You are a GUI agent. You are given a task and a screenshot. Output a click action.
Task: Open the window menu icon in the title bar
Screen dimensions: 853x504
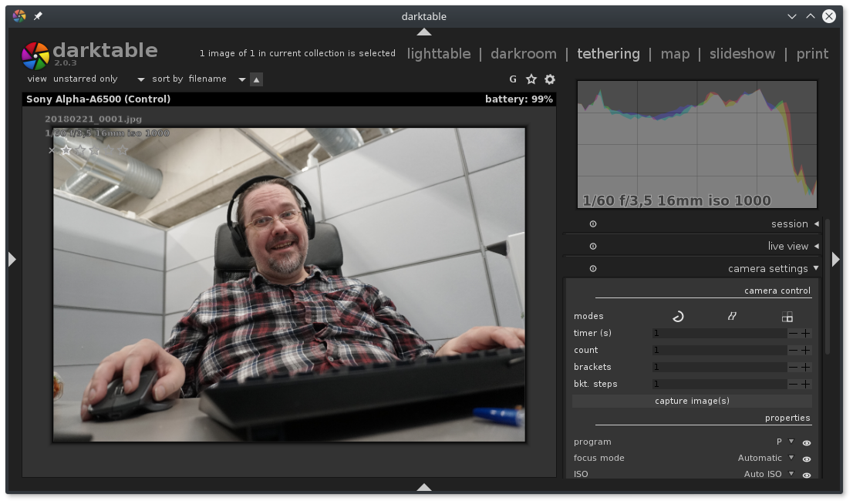pos(19,16)
